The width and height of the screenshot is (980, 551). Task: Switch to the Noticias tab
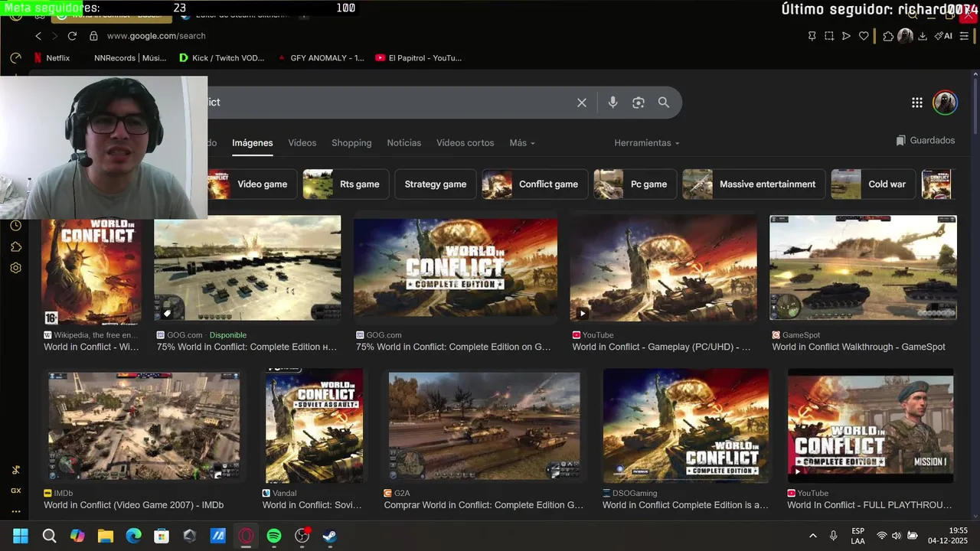coord(404,143)
